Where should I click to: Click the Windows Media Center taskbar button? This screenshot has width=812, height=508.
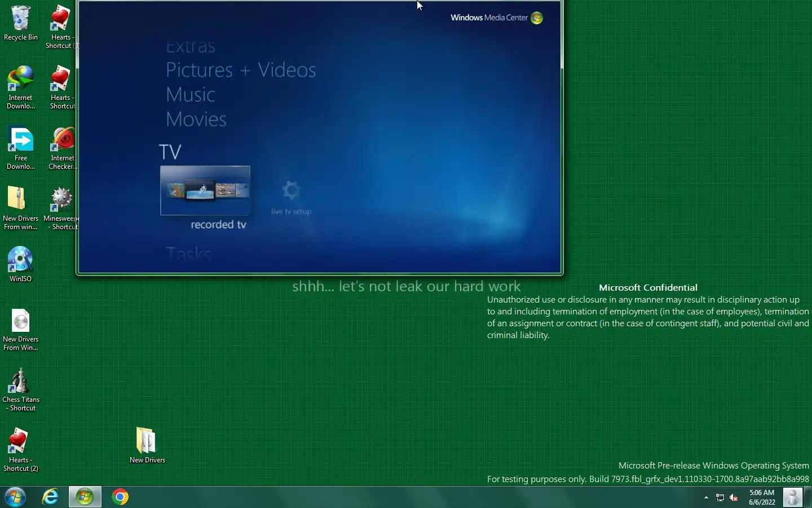tap(85, 497)
